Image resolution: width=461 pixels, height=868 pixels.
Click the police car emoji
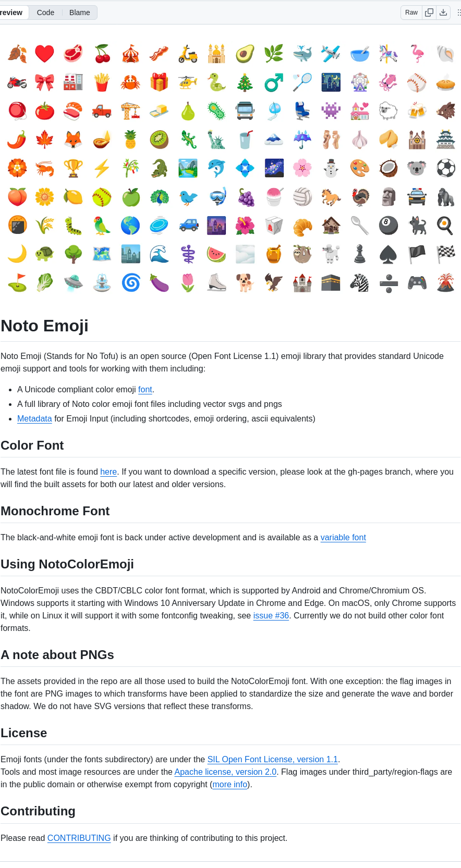click(417, 197)
